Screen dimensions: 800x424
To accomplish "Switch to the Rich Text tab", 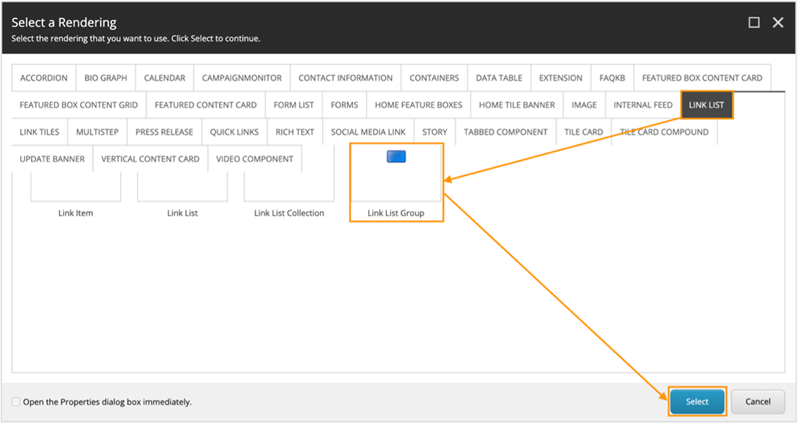I will 295,132.
